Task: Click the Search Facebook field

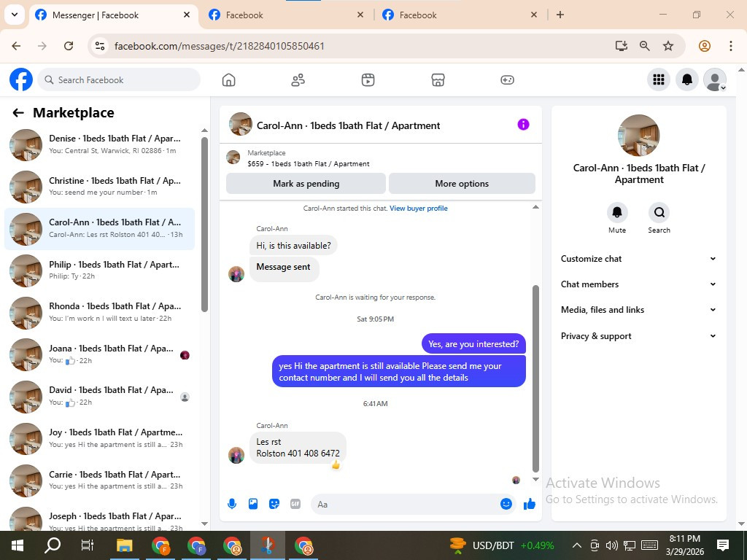Action: click(119, 79)
